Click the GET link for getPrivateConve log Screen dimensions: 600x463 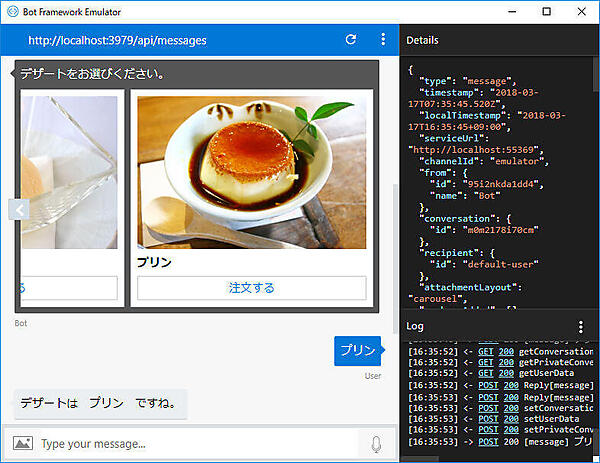tap(486, 362)
